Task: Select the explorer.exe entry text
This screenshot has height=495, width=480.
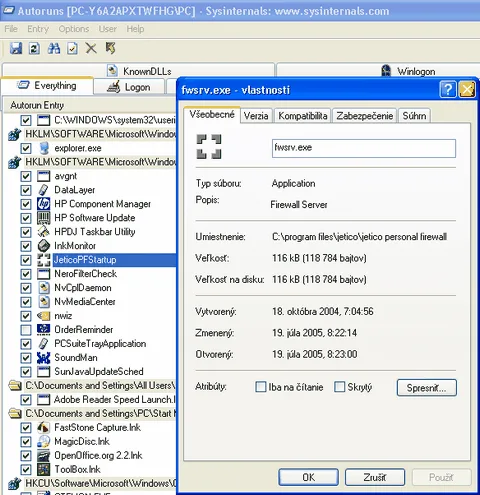Action: 78,148
